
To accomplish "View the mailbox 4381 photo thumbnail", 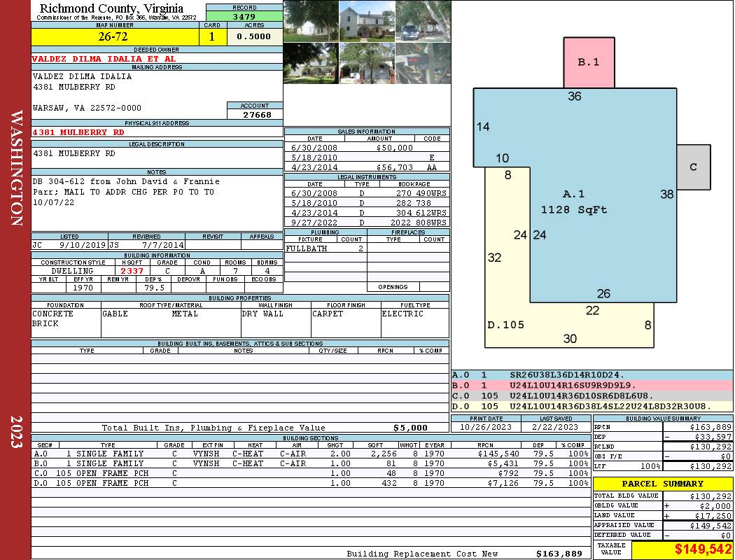I will click(x=423, y=63).
